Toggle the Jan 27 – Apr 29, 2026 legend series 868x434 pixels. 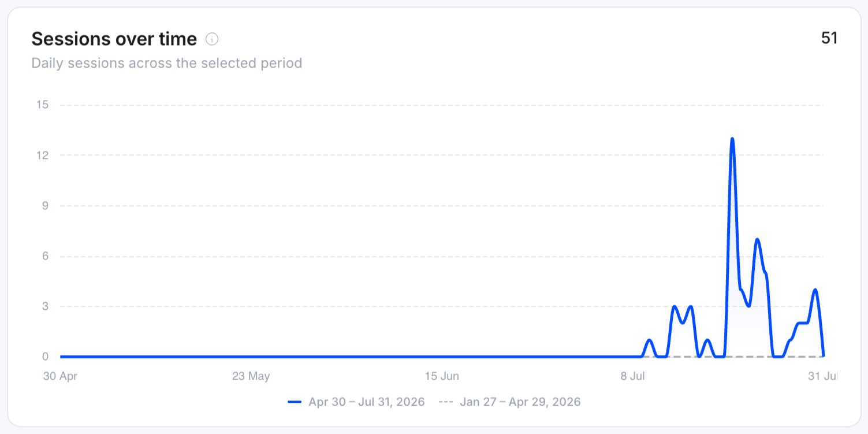tap(509, 402)
